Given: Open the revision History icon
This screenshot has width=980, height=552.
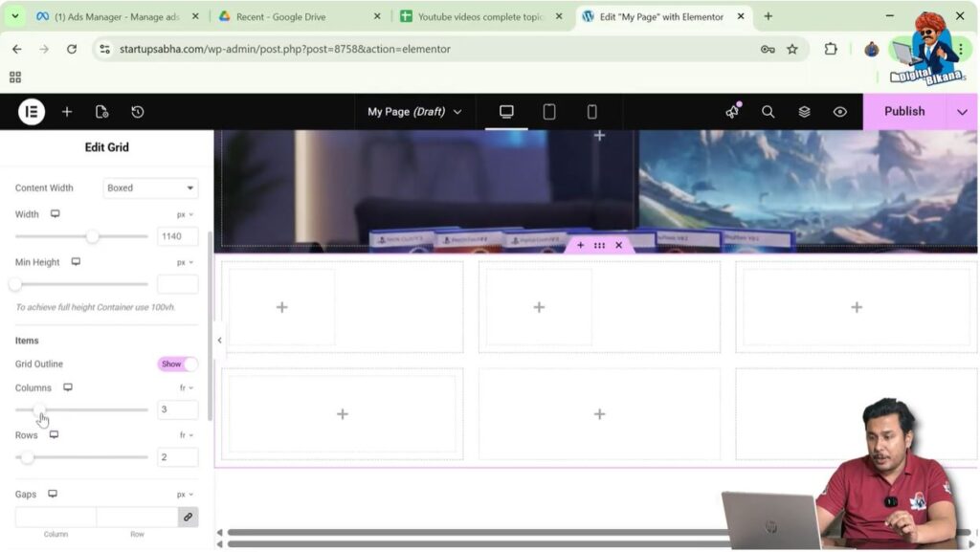Looking at the screenshot, I should [138, 112].
